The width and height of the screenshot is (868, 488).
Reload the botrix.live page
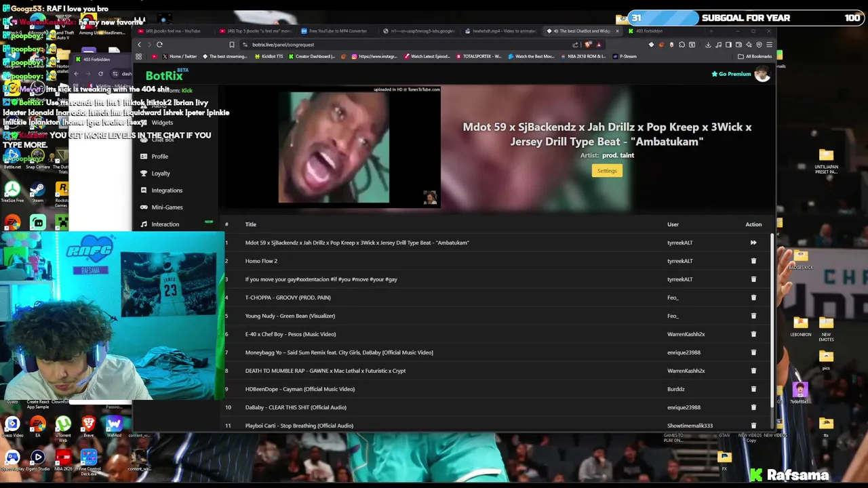[159, 45]
